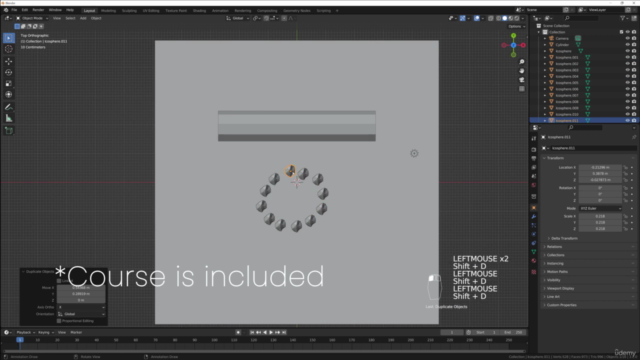Viewport: 640px width, 360px height.
Task: Open the Tool properties tab
Action: pyautogui.click(x=533, y=139)
